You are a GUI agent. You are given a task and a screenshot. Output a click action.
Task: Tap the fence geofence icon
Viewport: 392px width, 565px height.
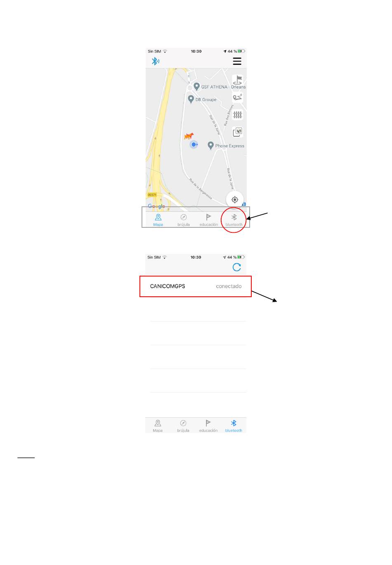pos(238,115)
